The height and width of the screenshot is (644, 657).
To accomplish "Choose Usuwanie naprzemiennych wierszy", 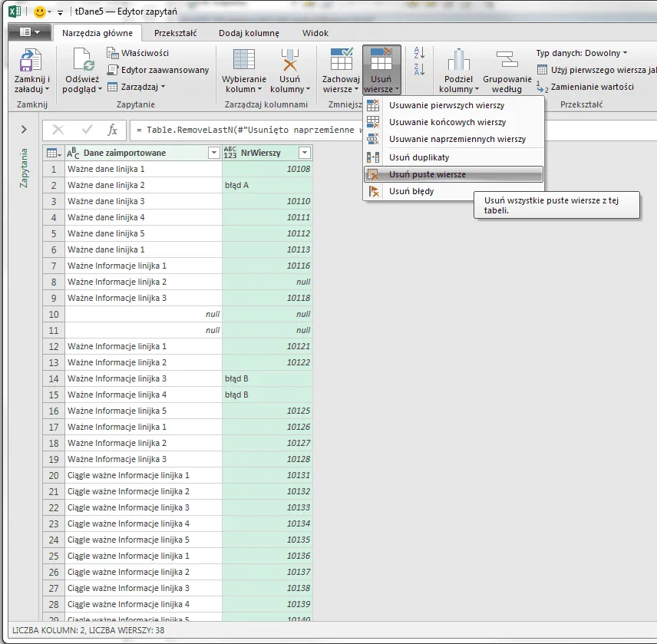I will 454,139.
